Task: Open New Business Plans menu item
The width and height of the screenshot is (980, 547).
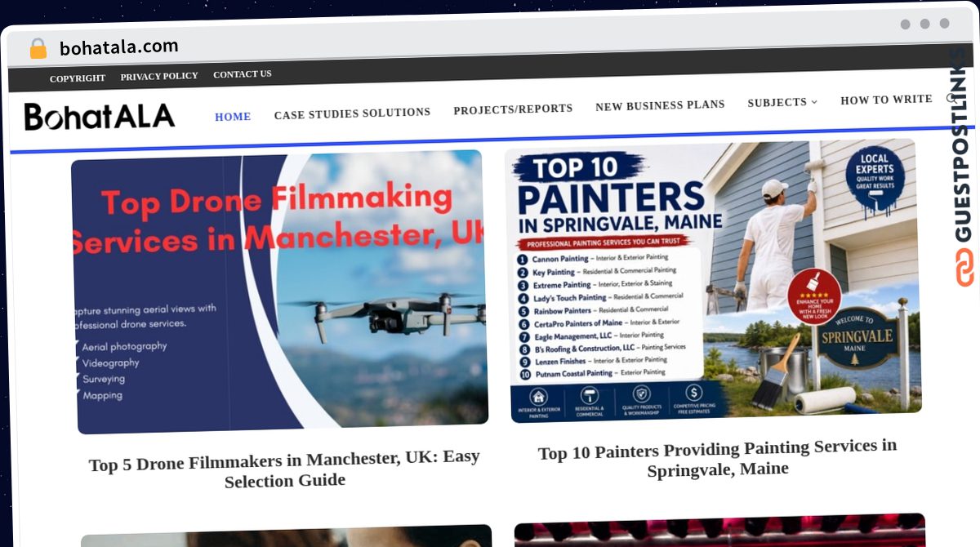Action: (x=660, y=105)
